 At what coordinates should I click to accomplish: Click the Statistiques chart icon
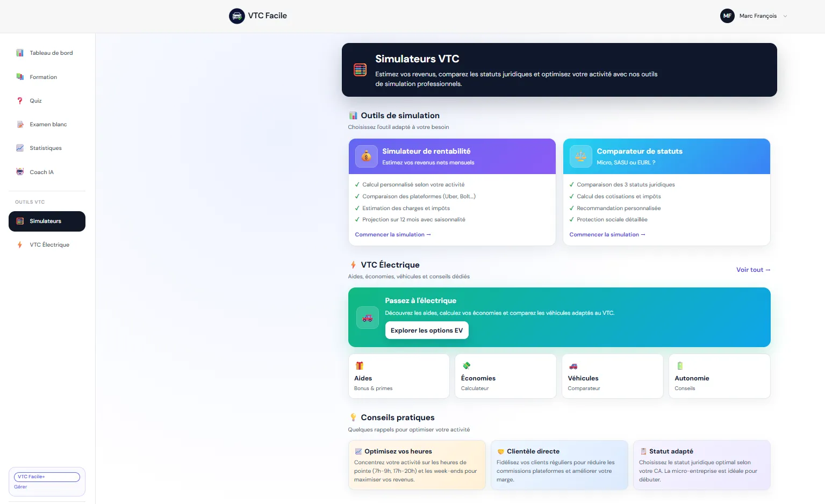pyautogui.click(x=20, y=147)
